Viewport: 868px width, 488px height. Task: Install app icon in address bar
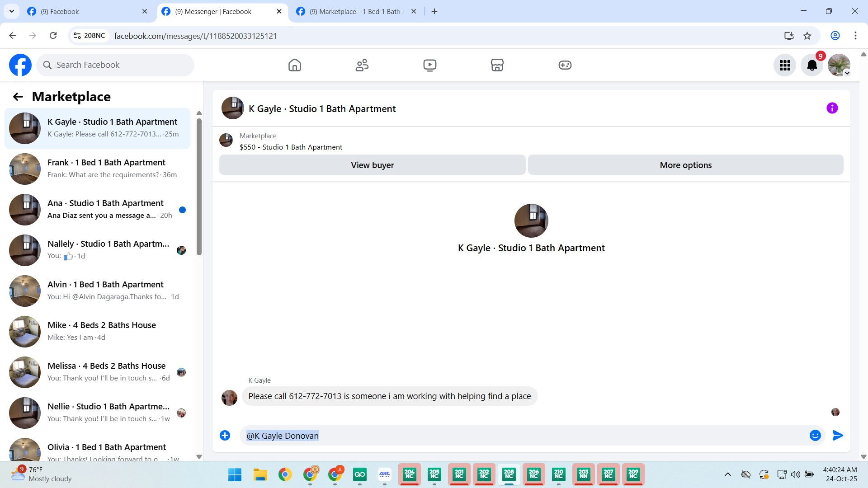tap(789, 36)
